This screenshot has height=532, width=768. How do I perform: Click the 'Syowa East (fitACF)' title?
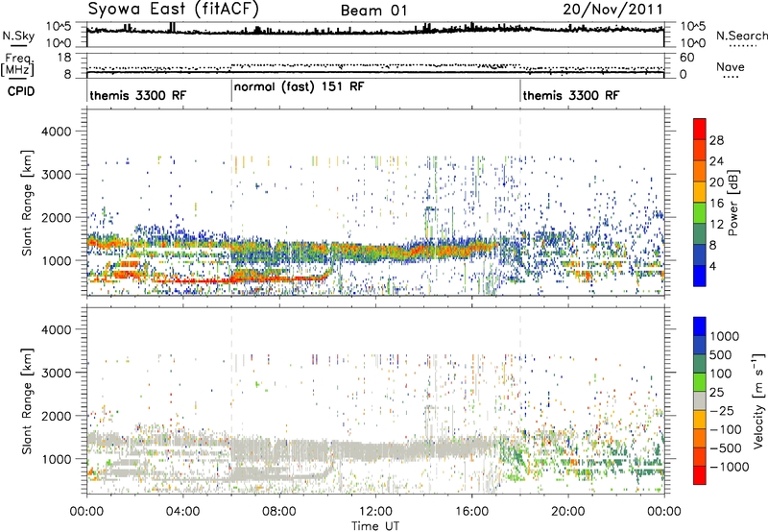(x=173, y=10)
